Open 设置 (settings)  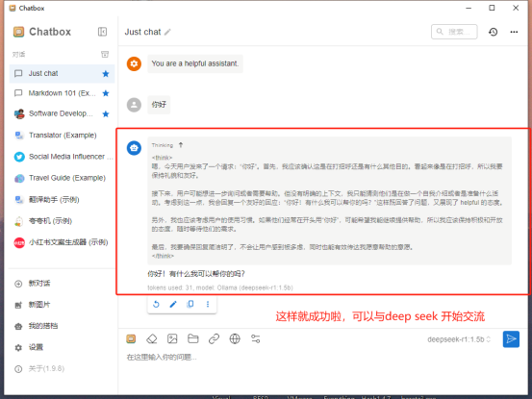pos(63,347)
